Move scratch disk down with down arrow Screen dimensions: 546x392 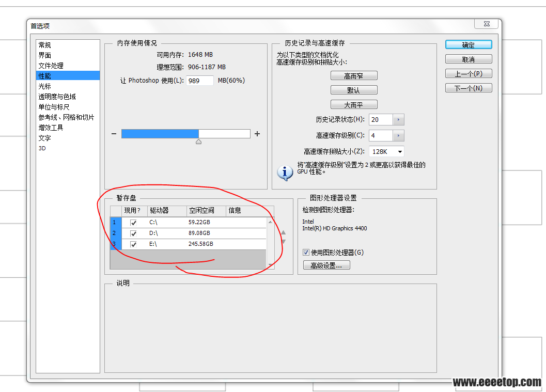[x=283, y=241]
